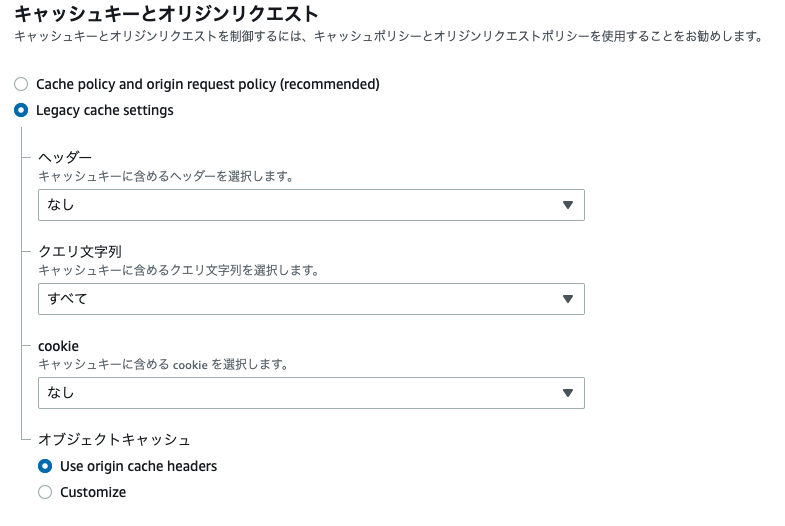Click the 'Customize' label text

[93, 492]
